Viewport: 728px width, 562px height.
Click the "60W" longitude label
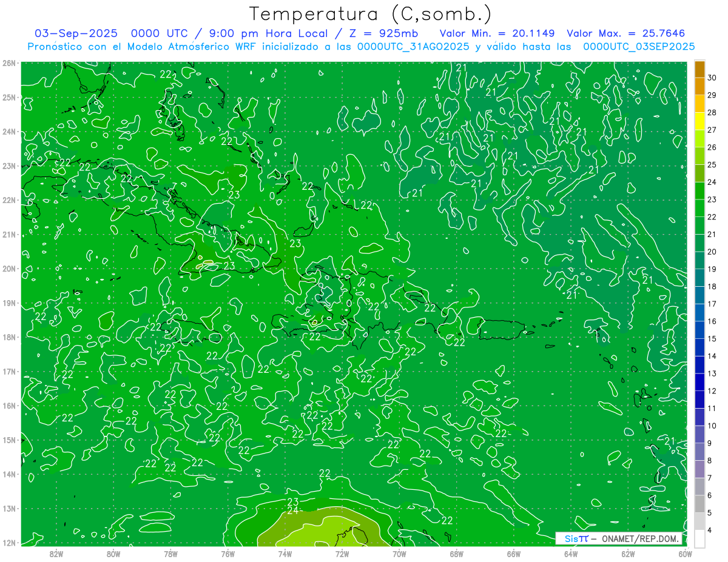(686, 554)
